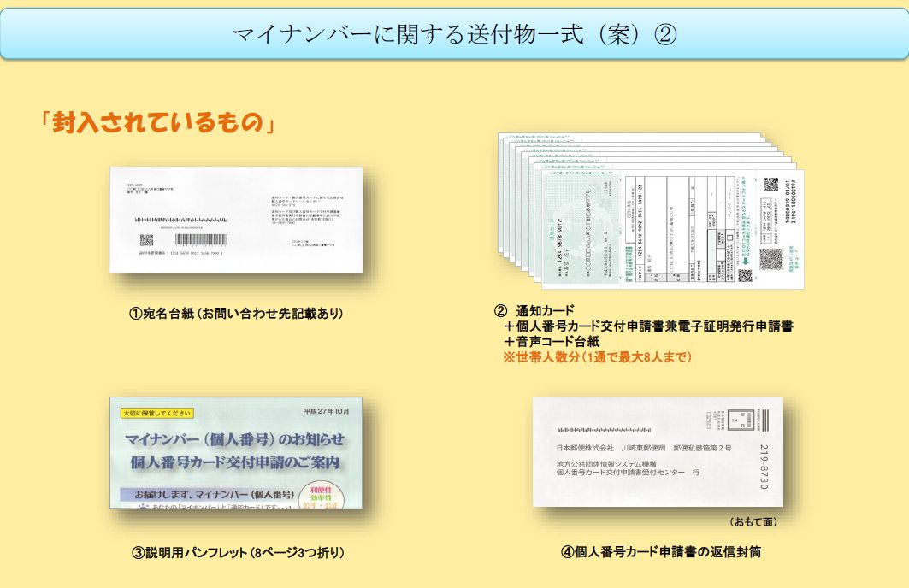Select the 219-8730 postal code on envelope
Image resolution: width=909 pixels, height=588 pixels.
coord(764,467)
